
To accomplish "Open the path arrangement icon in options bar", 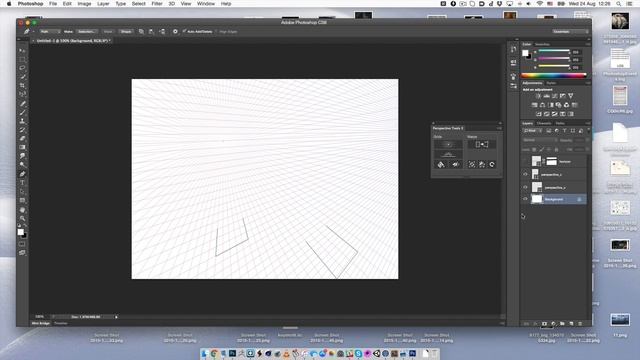I will [162, 31].
